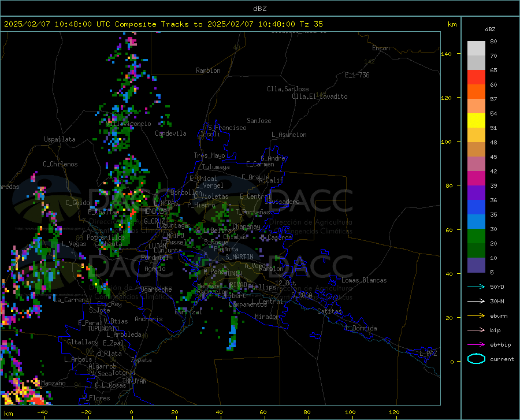Click the Carrizal map label

point(188,312)
